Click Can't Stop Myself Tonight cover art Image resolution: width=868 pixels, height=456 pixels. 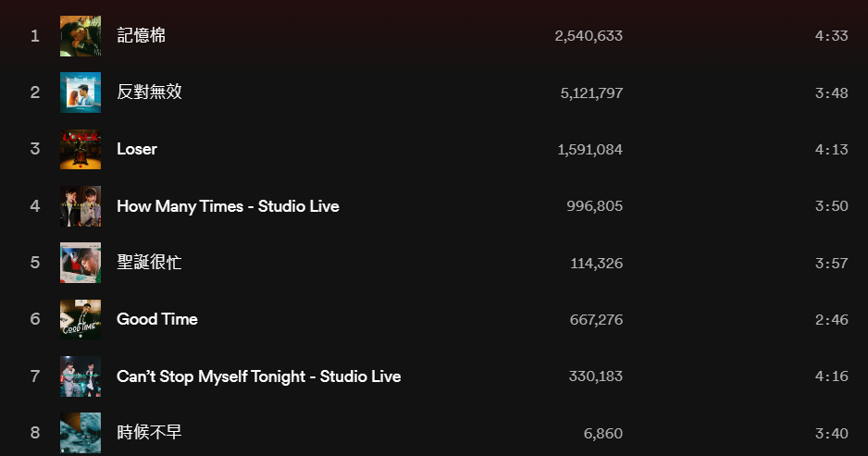click(x=81, y=376)
